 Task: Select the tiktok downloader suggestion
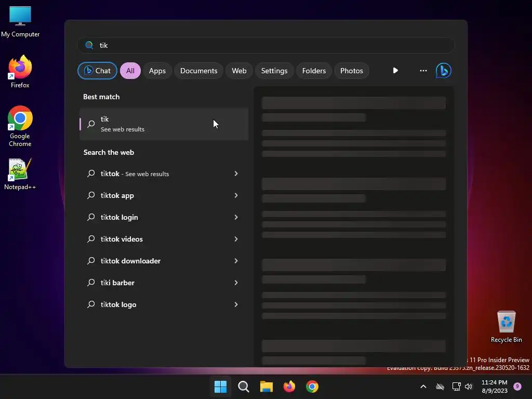tap(164, 261)
